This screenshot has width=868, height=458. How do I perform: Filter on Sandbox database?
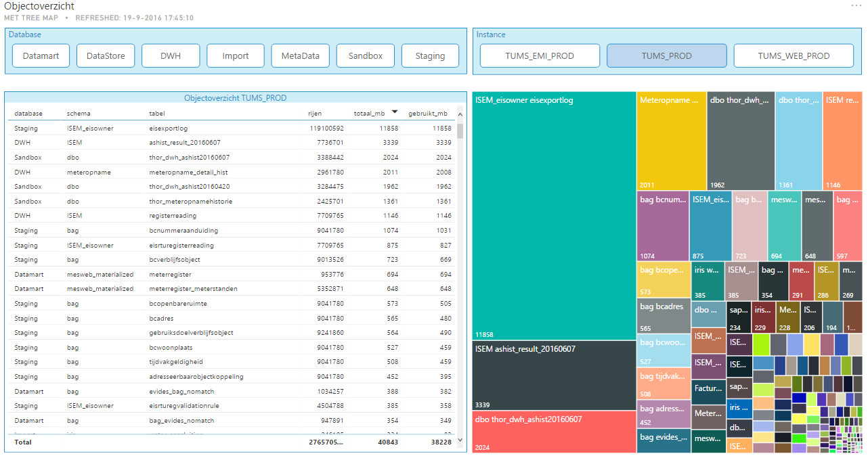point(366,56)
